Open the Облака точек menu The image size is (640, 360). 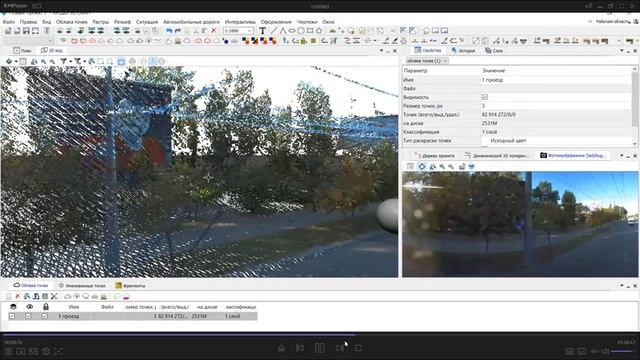coord(72,22)
